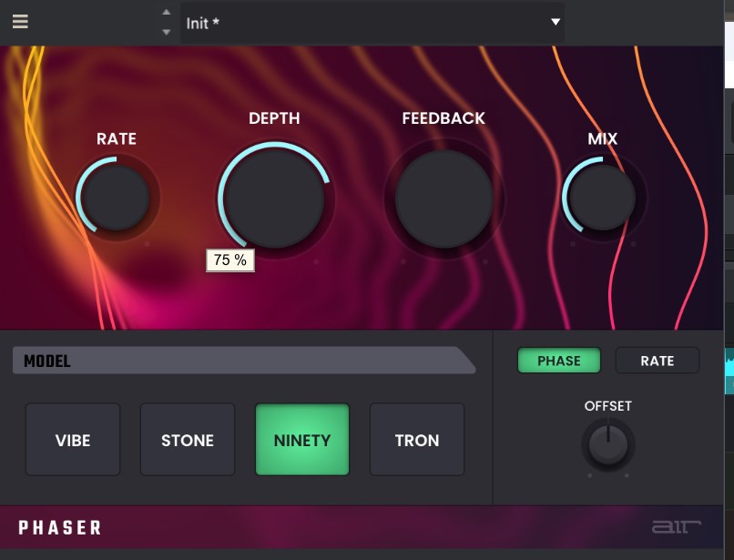734x560 pixels.
Task: Click the OFFSET knob
Action: coord(608,445)
